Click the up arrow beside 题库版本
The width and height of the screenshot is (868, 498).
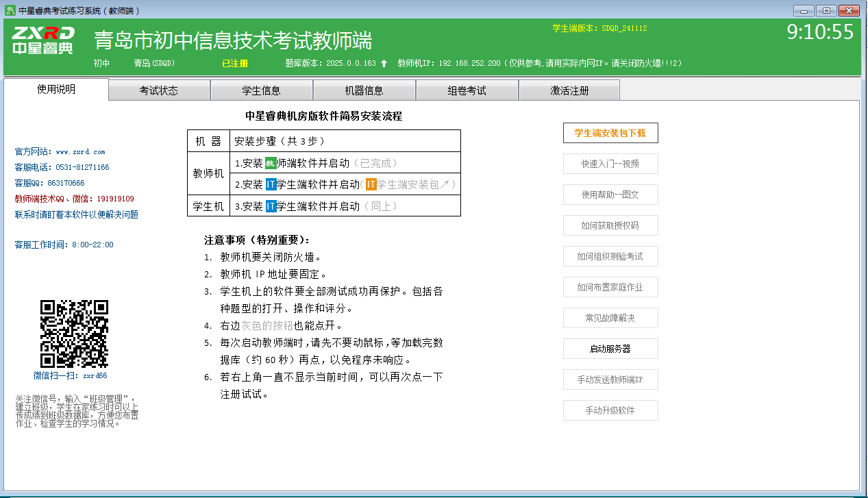tap(384, 63)
